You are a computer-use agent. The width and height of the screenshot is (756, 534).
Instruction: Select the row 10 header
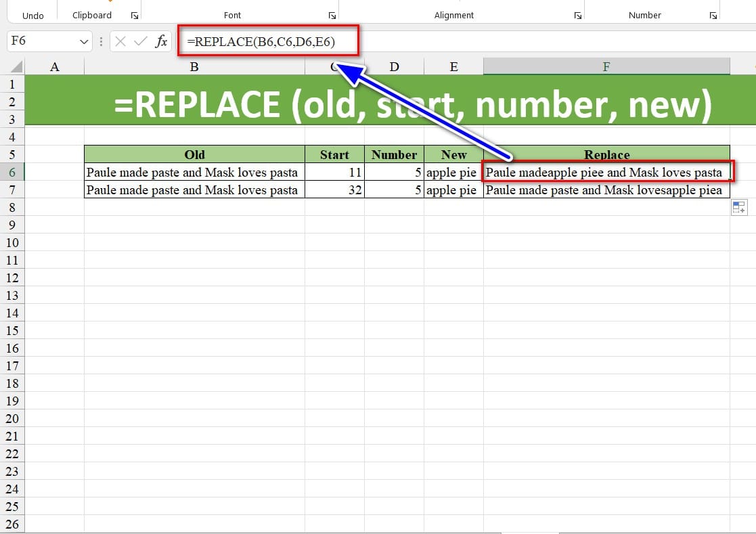pyautogui.click(x=12, y=243)
